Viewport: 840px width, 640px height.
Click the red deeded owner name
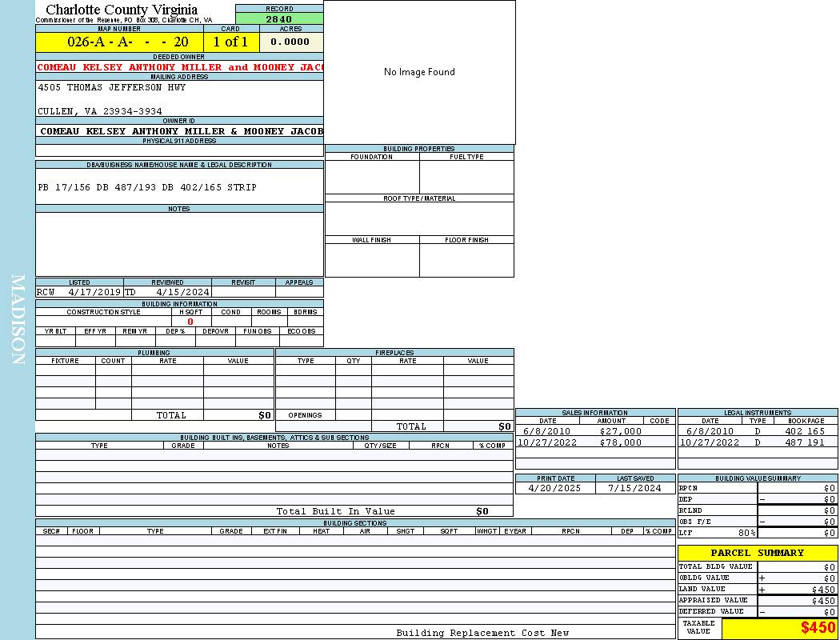pos(179,67)
